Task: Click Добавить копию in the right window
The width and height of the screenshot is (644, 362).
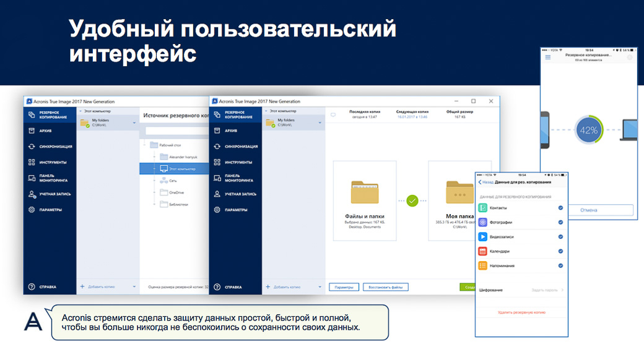Action: pos(284,287)
